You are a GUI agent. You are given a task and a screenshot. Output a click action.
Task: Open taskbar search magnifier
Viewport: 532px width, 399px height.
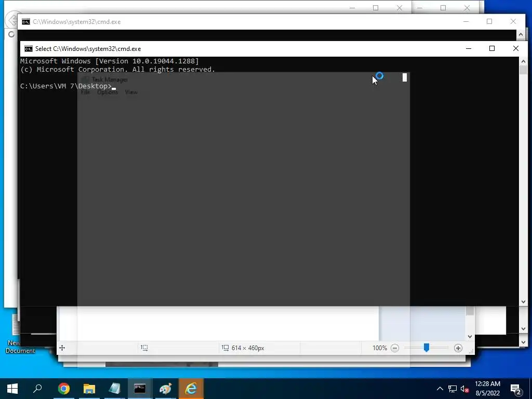coord(37,389)
